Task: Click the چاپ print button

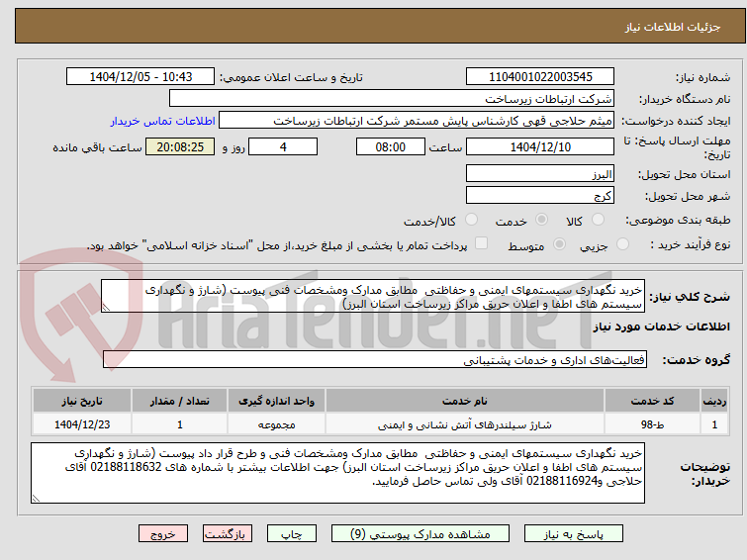Action: [292, 534]
